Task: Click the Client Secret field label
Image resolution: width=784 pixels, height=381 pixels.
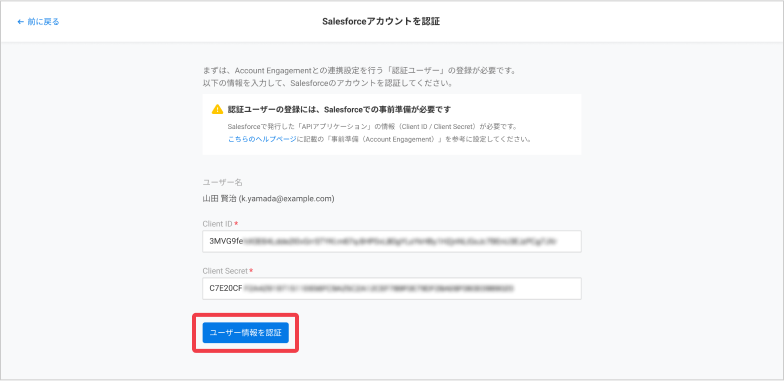Action: (x=225, y=270)
